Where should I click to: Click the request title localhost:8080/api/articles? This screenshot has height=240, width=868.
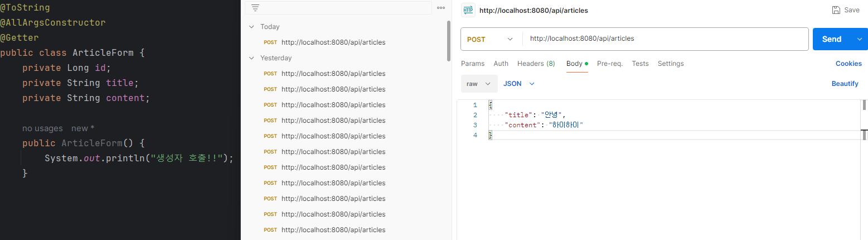point(534,10)
